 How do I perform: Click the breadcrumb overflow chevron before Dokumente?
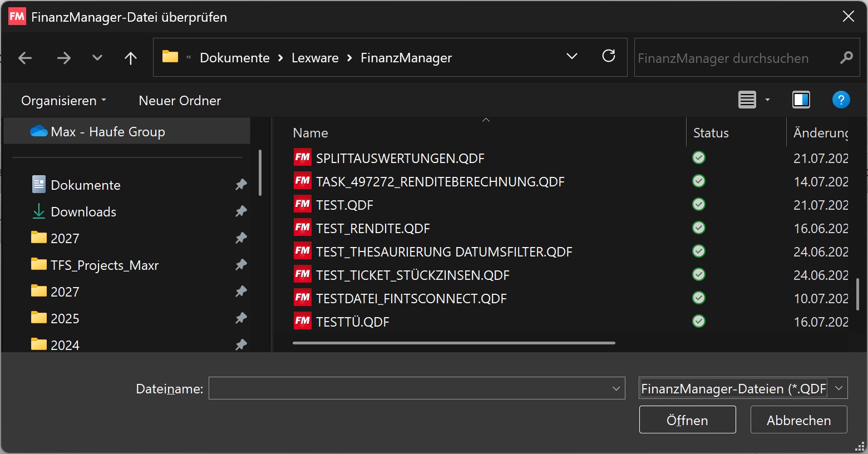tap(189, 57)
